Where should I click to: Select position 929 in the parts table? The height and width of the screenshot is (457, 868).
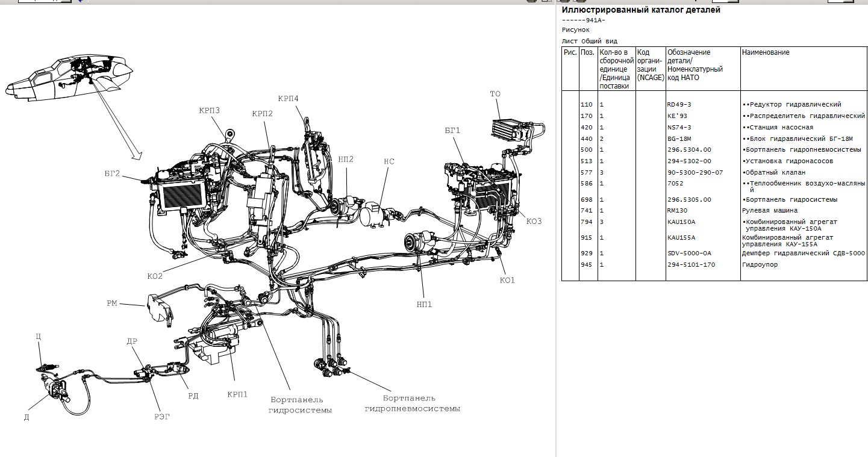pos(587,253)
